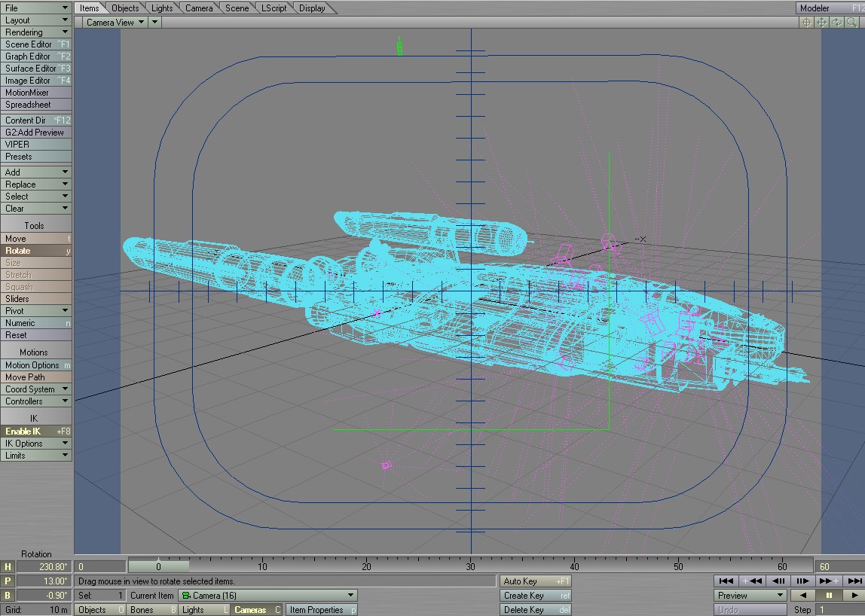The height and width of the screenshot is (616, 865).
Task: Click the zoom magnifier viewport icon
Action: tap(851, 22)
